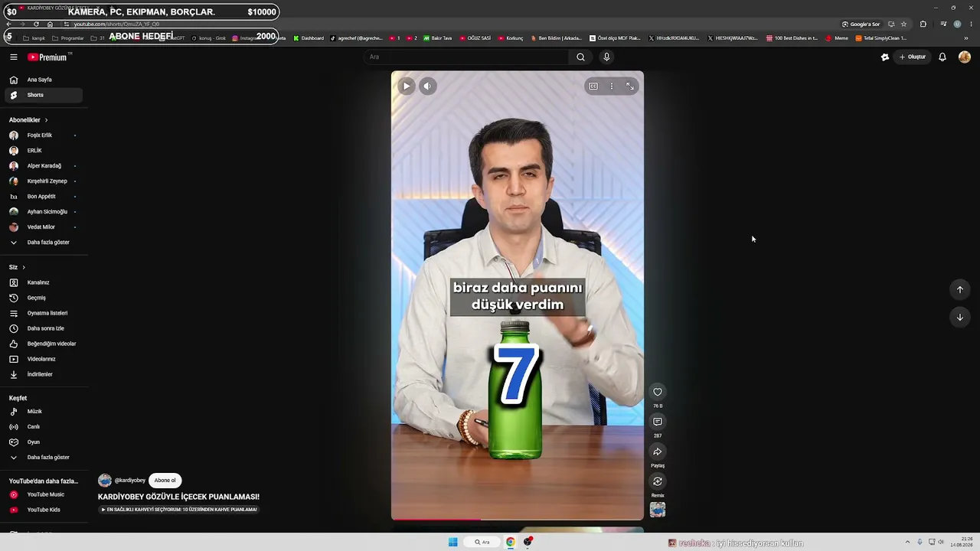This screenshot has height=551, width=980.
Task: Select Shorts in the sidebar
Action: coord(44,95)
